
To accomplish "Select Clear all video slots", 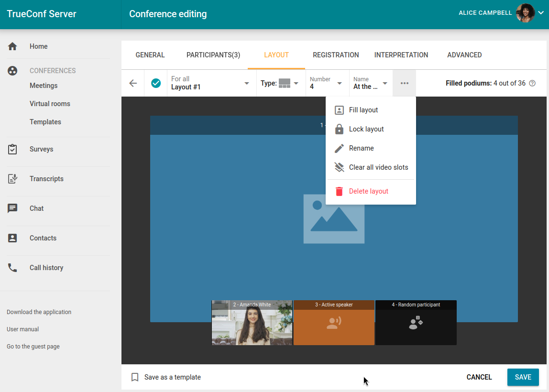I will [x=378, y=167].
